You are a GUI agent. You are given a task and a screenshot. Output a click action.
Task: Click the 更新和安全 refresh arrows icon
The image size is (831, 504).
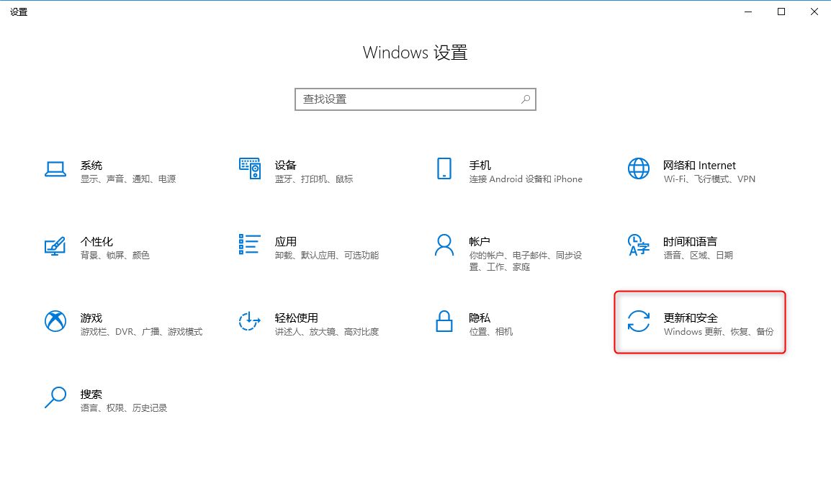[639, 321]
